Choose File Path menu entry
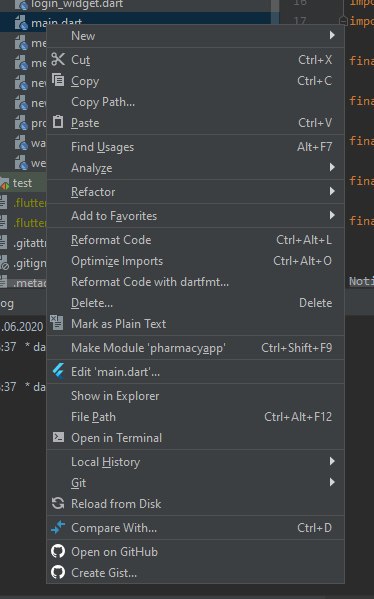Viewport: 374px width, 599px height. click(x=195, y=417)
